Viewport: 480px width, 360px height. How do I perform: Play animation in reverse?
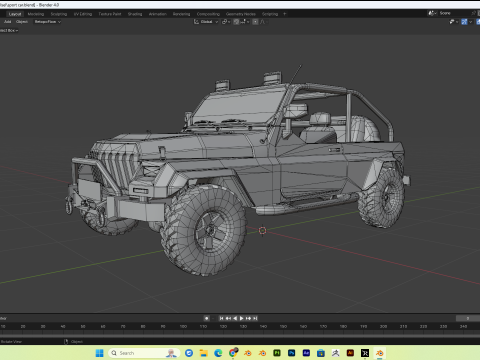[x=235, y=318]
